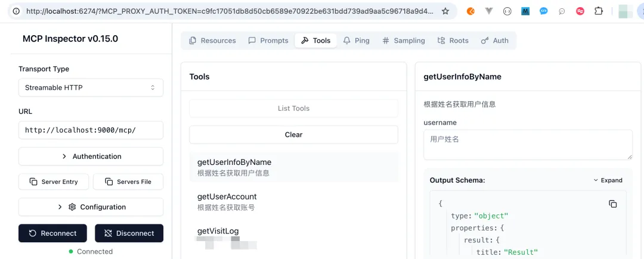Select the Ping tab
The width and height of the screenshot is (644, 259).
[357, 40]
